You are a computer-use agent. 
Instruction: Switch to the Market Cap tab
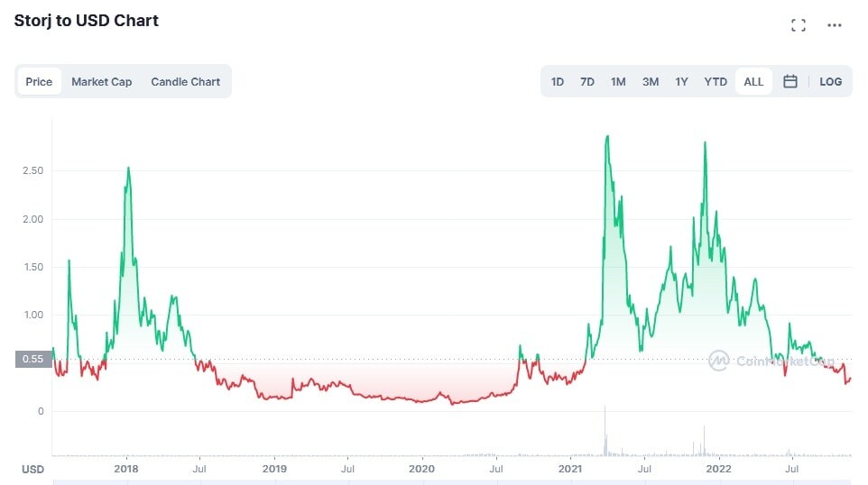(x=101, y=82)
